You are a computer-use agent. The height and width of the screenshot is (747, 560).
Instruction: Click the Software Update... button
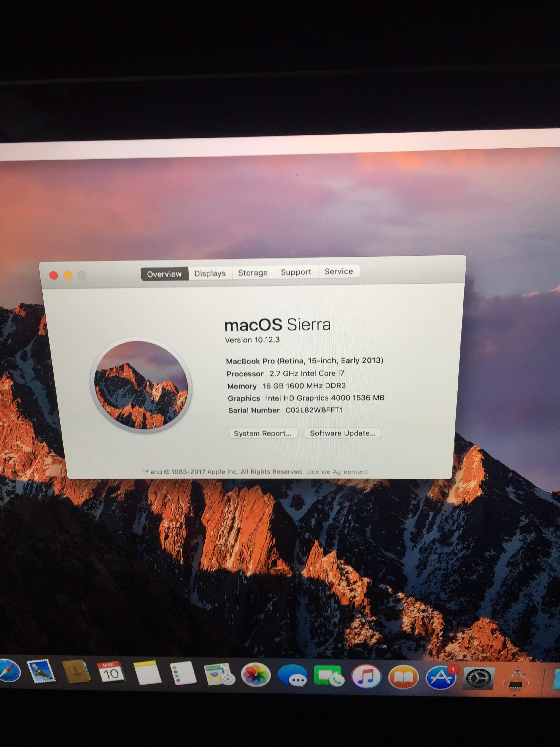click(x=343, y=433)
